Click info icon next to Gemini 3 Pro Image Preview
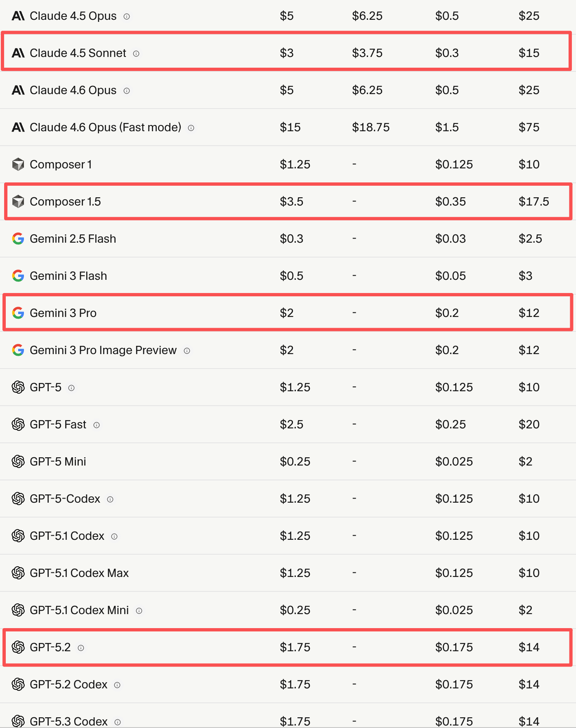Screen dimensions: 576x728 187,351
